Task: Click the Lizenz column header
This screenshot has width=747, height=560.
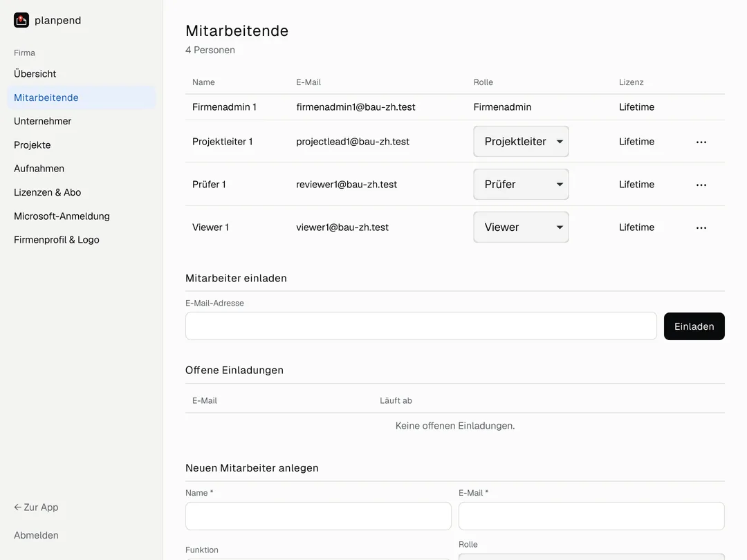Action: pos(631,82)
